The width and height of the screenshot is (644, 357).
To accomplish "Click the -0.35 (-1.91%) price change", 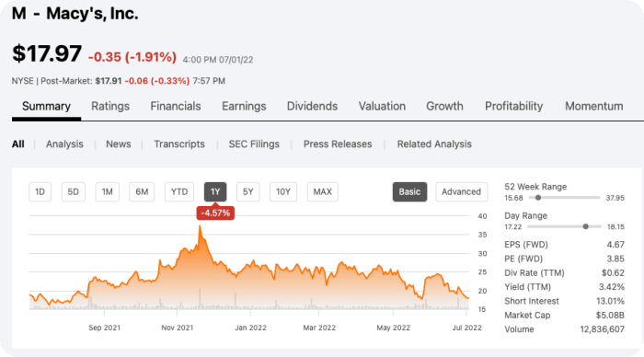I will click(x=132, y=57).
